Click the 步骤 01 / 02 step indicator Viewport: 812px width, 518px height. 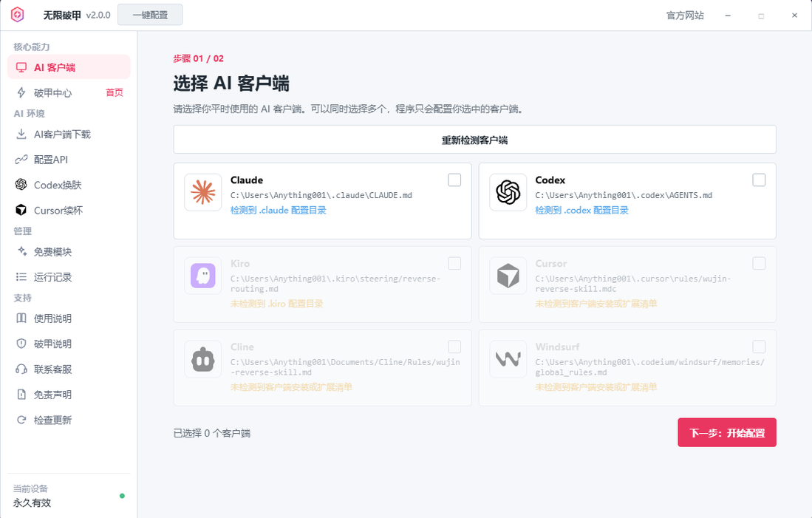[198, 58]
